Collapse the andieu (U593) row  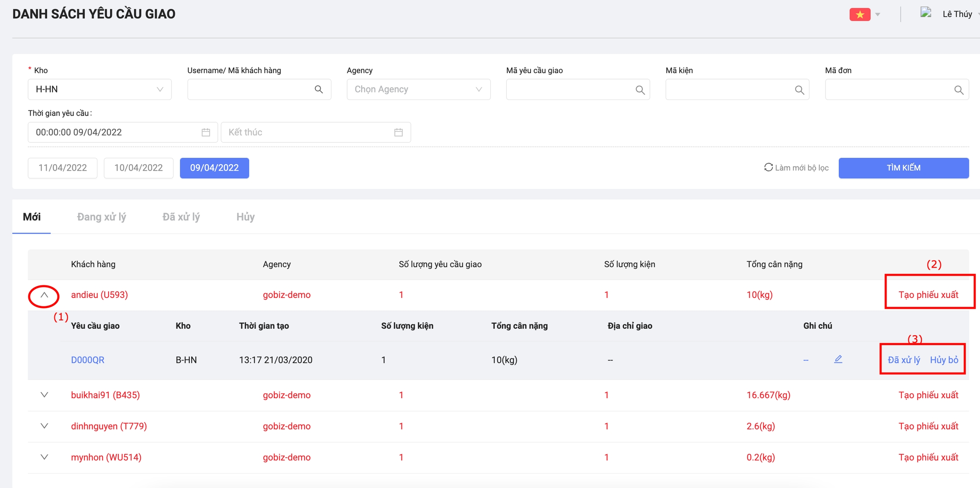click(x=44, y=295)
